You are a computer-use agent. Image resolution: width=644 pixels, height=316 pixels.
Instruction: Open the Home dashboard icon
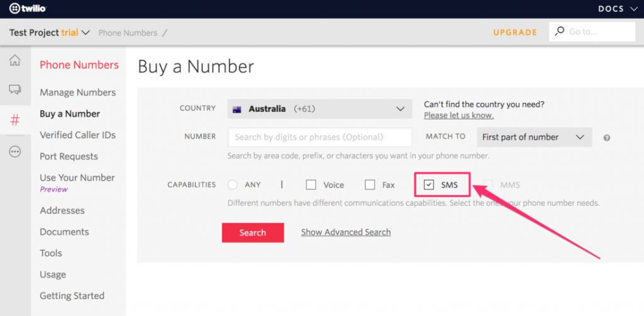[x=15, y=60]
